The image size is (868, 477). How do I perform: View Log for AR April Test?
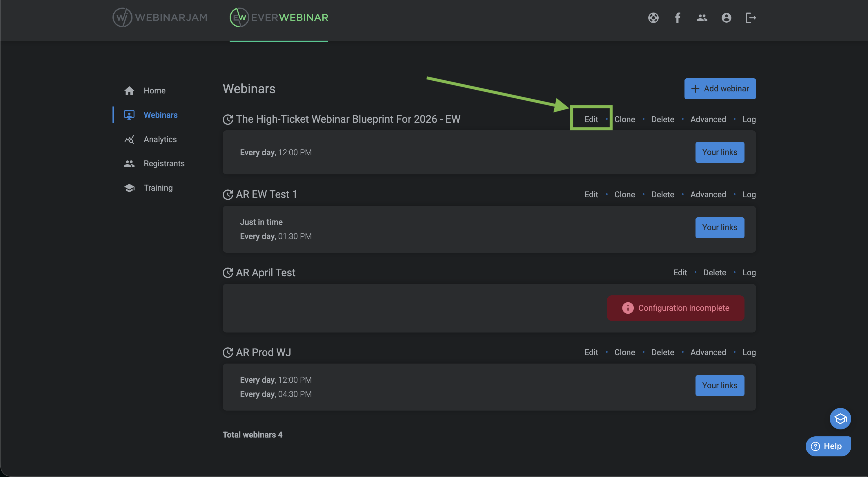pyautogui.click(x=749, y=272)
